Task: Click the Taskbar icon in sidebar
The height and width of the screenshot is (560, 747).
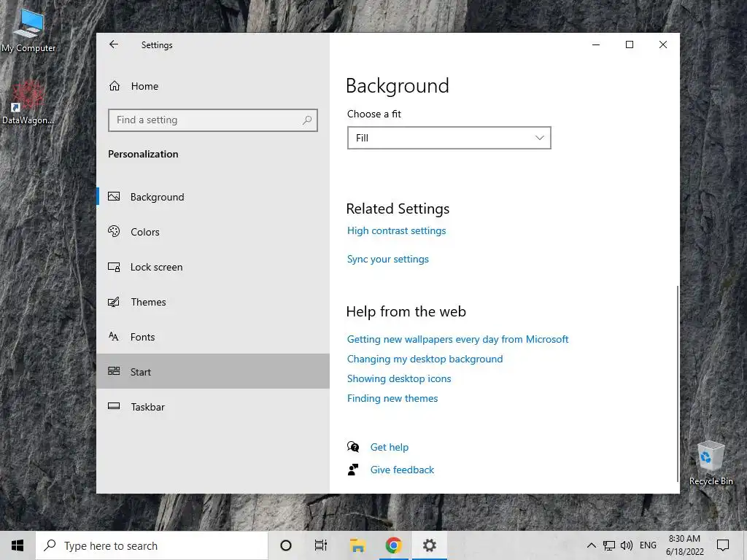Action: click(114, 406)
